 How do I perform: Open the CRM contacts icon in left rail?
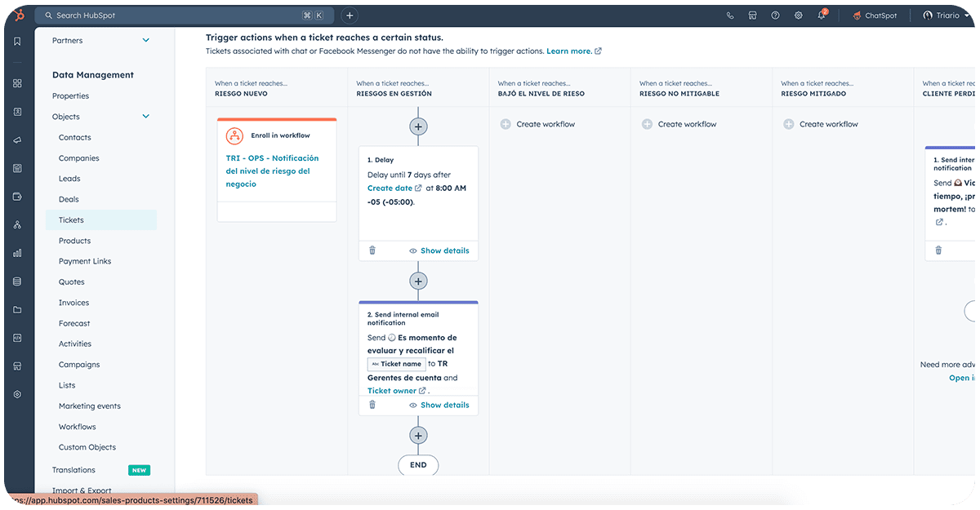(x=17, y=112)
